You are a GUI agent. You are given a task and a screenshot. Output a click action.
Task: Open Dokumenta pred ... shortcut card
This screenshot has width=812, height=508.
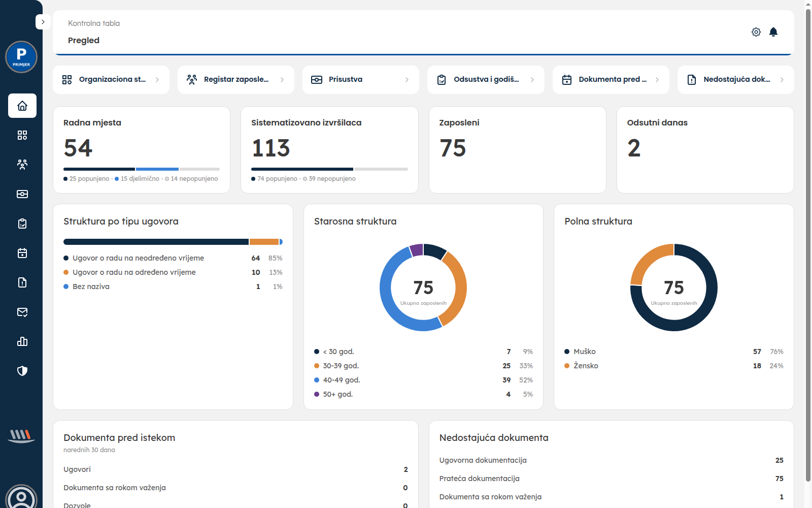pyautogui.click(x=611, y=80)
